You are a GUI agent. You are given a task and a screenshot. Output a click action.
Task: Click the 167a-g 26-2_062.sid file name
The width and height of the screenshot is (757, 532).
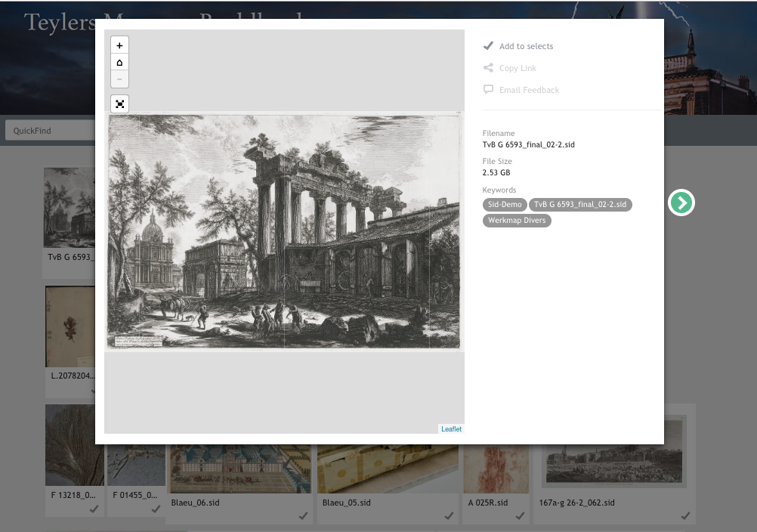pos(577,503)
